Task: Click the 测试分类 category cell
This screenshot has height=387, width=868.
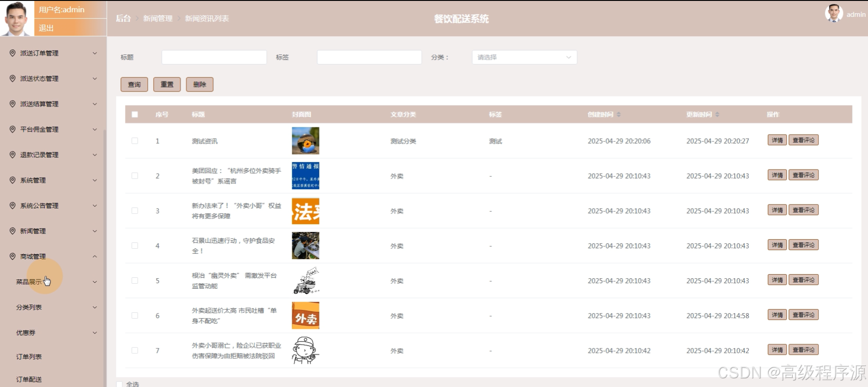Action: point(403,141)
